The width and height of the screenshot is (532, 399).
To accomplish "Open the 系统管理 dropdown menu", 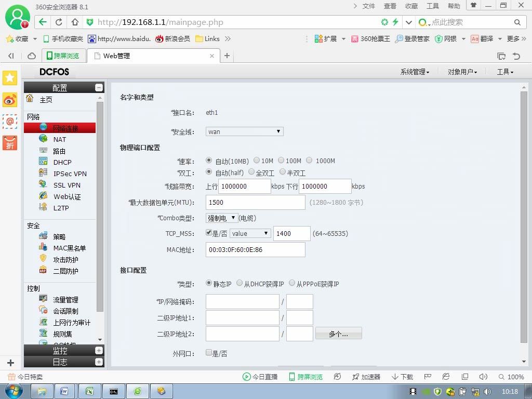I will tap(415, 72).
